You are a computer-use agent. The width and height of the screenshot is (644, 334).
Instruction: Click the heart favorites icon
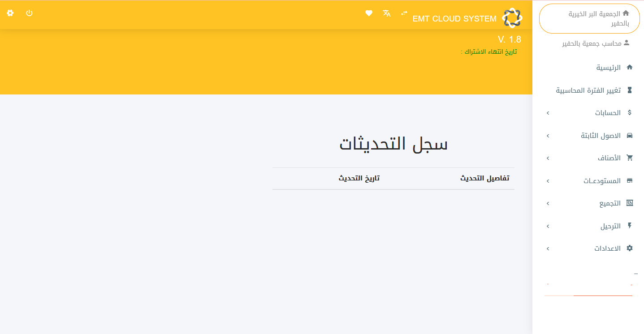(x=368, y=13)
